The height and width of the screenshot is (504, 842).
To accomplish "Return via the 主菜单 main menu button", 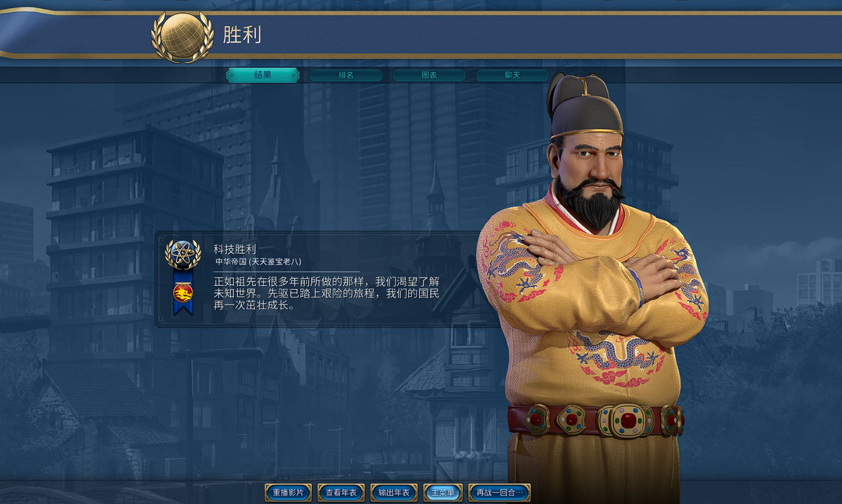I will [x=443, y=493].
